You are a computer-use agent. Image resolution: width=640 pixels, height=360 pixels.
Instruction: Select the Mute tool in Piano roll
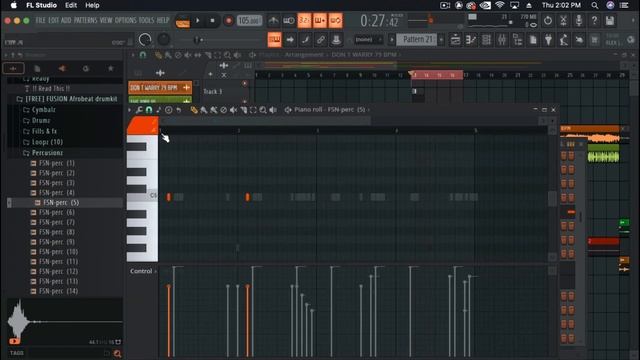233,110
